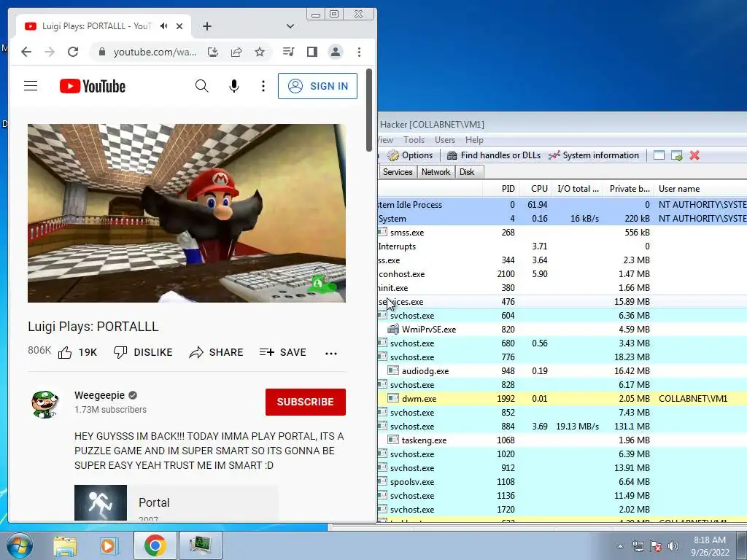Select the spoolsv.exe process row
The height and width of the screenshot is (560, 747).
pyautogui.click(x=562, y=482)
